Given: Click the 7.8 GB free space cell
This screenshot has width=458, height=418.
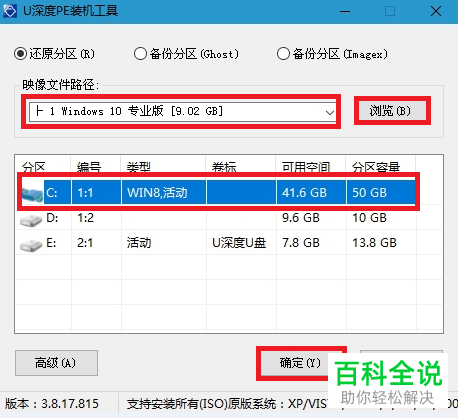Looking at the screenshot, I should (301, 243).
